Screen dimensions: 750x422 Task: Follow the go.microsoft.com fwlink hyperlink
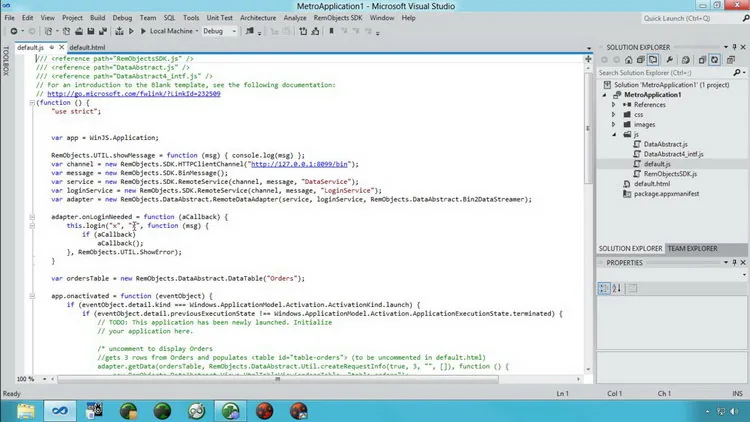(x=134, y=94)
